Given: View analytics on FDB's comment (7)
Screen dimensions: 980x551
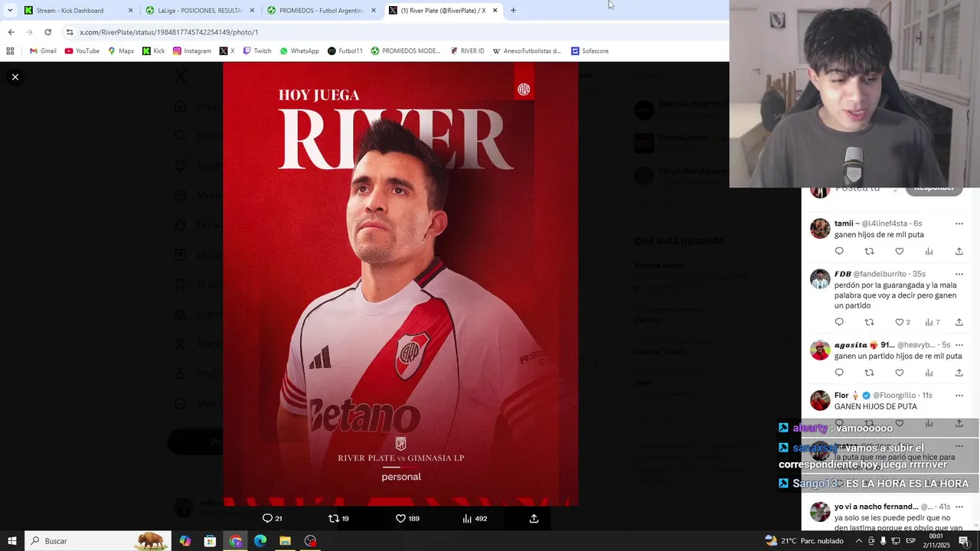Looking at the screenshot, I should click(932, 322).
